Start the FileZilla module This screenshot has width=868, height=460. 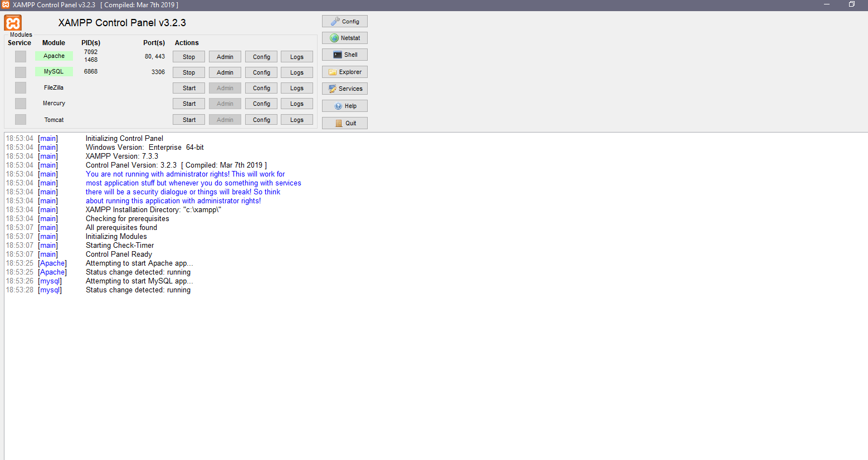pos(188,87)
